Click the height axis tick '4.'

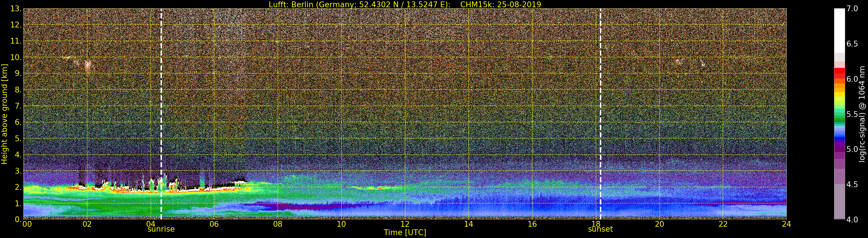click(18, 155)
